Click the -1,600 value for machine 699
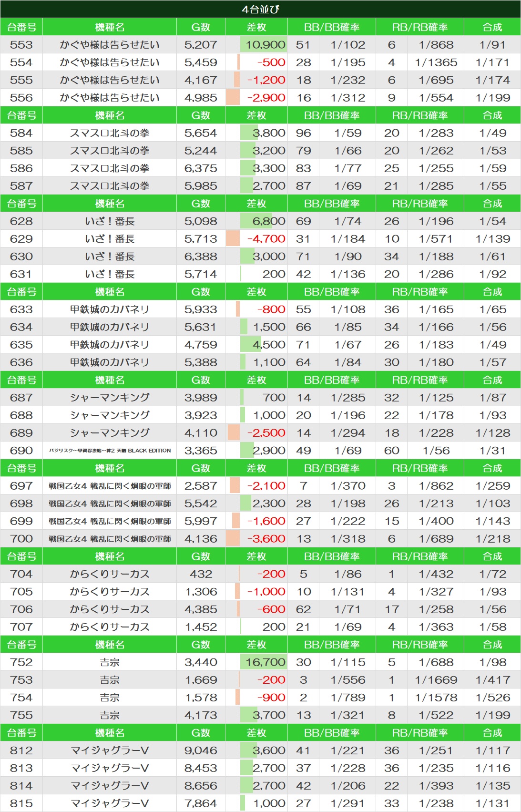 tap(266, 521)
